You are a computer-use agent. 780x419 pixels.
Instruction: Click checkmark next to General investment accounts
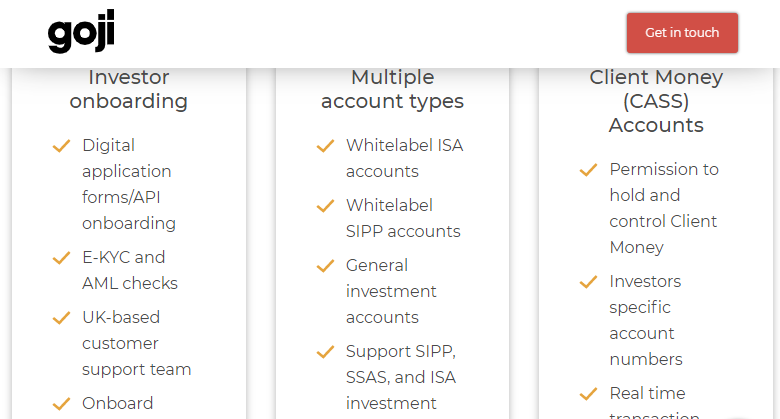[x=325, y=266]
